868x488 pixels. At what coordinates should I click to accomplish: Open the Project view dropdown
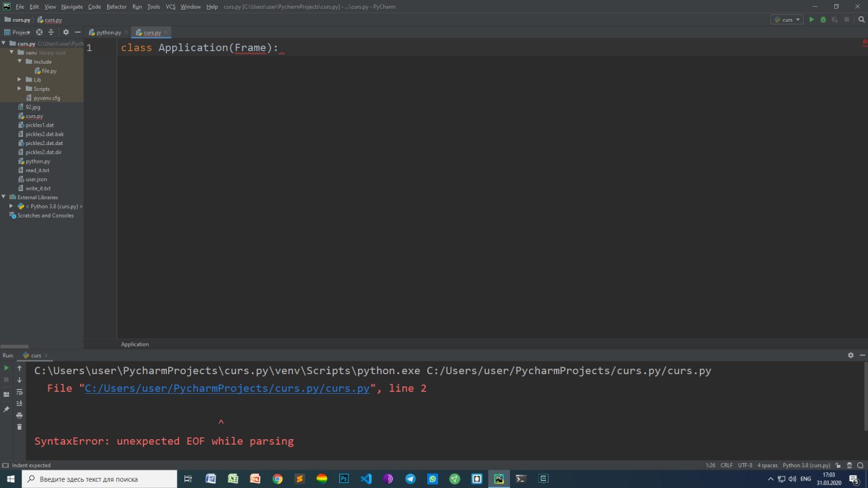pyautogui.click(x=18, y=32)
